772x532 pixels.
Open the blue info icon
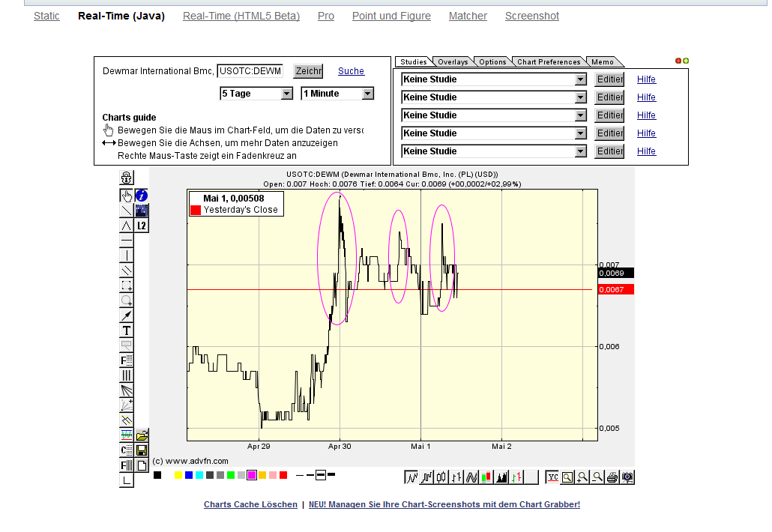(x=142, y=196)
